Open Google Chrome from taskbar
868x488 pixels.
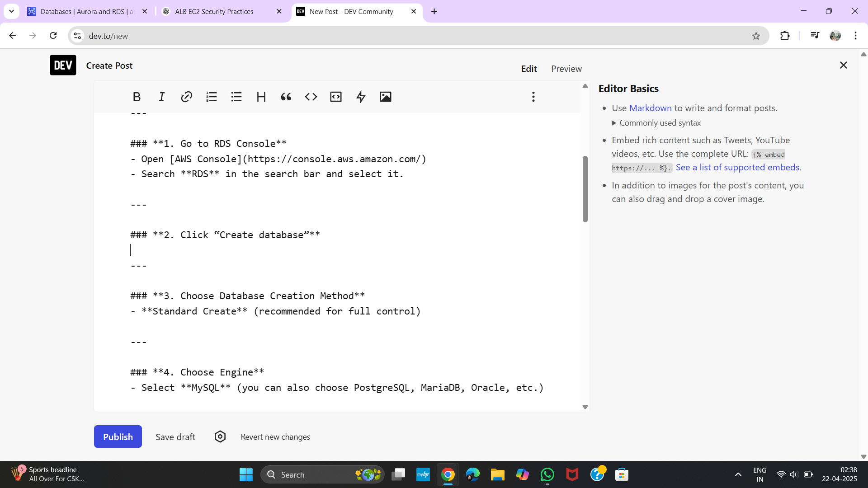click(448, 474)
